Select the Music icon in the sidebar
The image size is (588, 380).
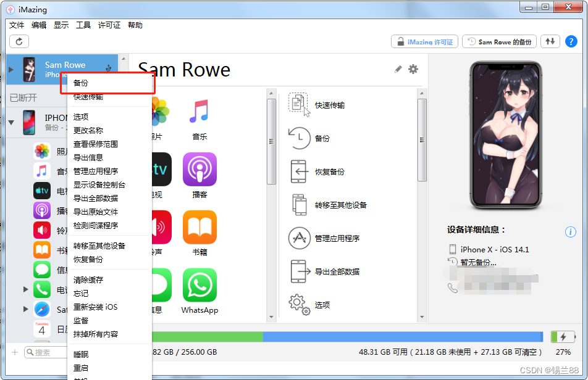click(x=42, y=171)
